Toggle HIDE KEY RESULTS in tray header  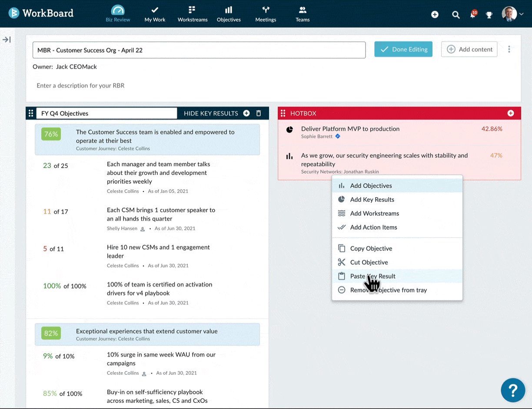tap(211, 113)
